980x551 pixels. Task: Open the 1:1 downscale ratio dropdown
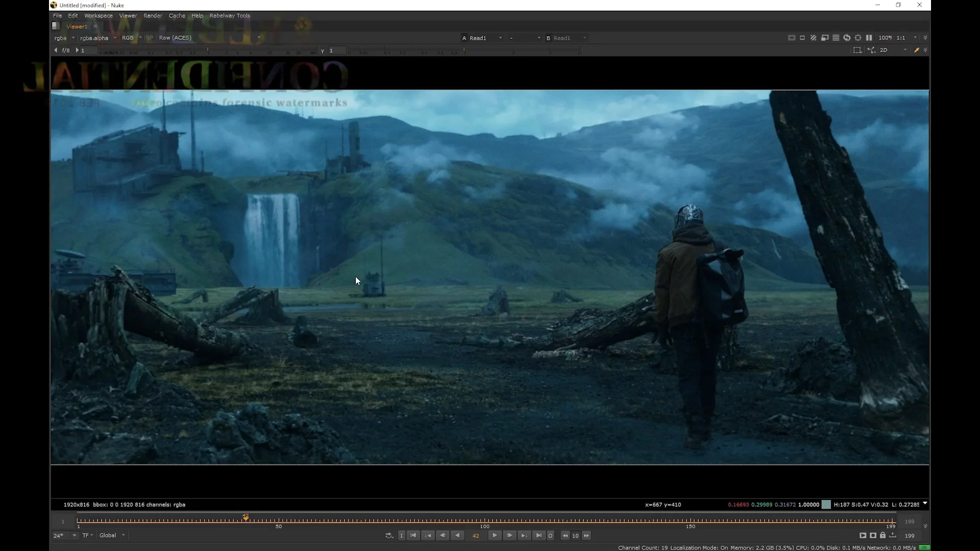907,38
